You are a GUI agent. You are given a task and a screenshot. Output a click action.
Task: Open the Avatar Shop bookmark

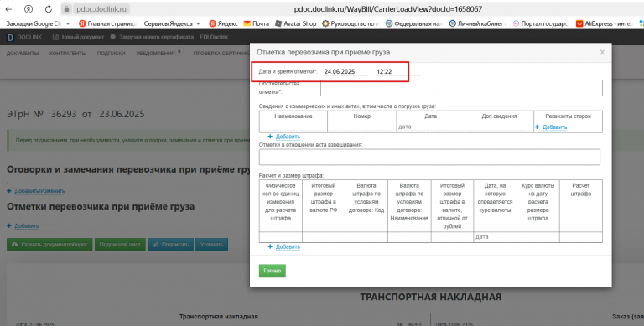tap(296, 23)
